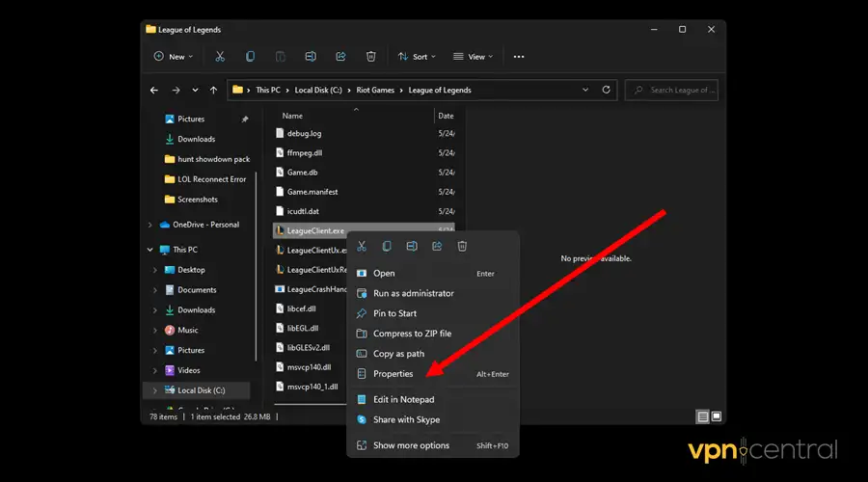
Task: Sort by the Date column header
Action: tap(446, 116)
